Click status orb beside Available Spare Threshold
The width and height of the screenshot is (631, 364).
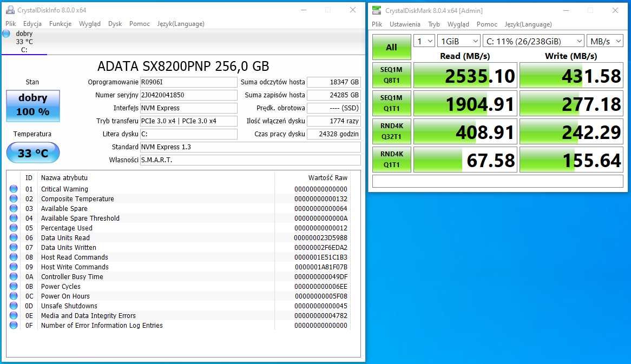(x=14, y=218)
